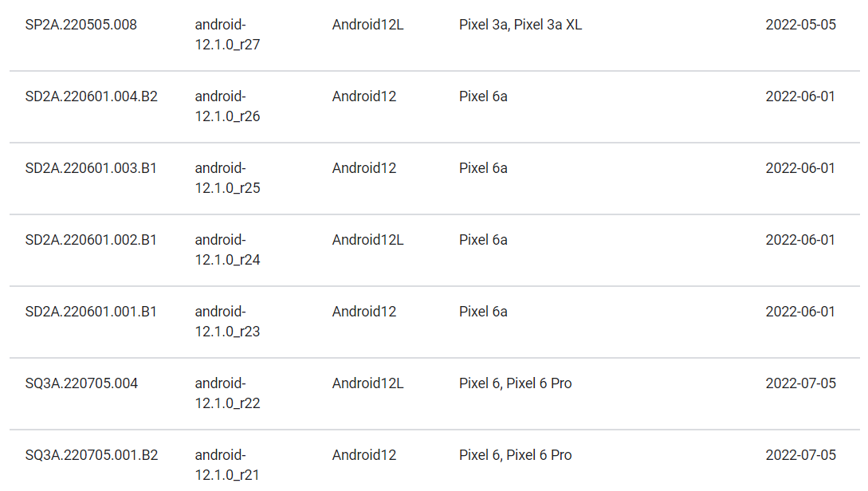This screenshot has height=491, width=868.
Task: Click the android-12.1.0_r25 tag cell
Action: 228,178
